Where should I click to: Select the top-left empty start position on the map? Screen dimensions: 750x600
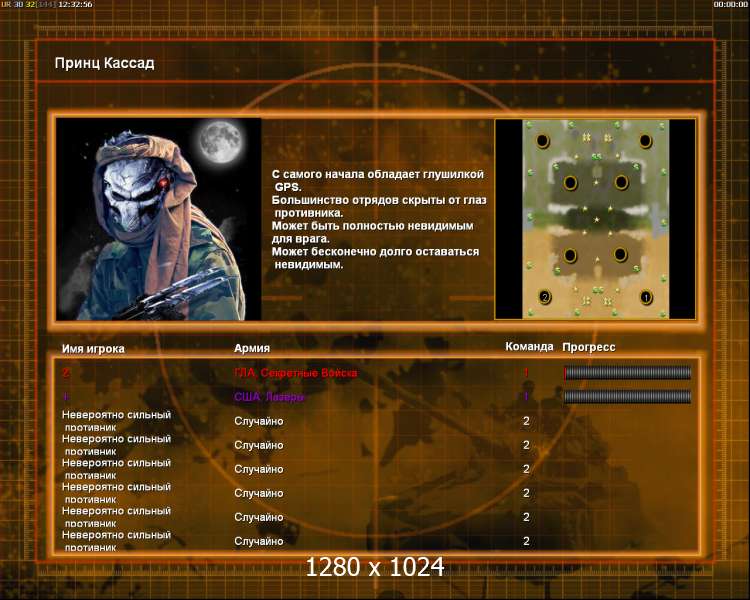click(542, 141)
